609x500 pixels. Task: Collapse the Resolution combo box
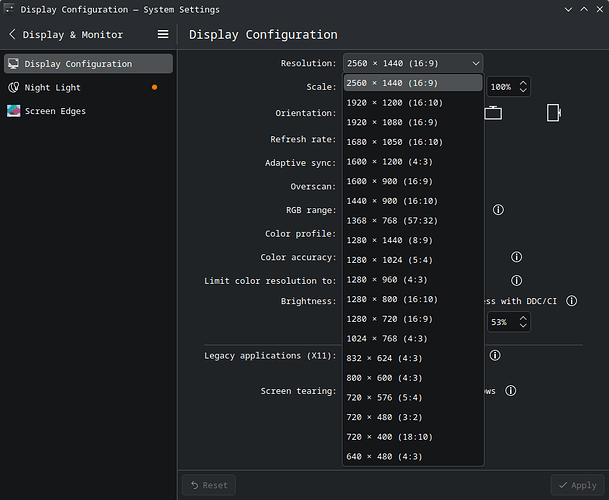tap(412, 63)
